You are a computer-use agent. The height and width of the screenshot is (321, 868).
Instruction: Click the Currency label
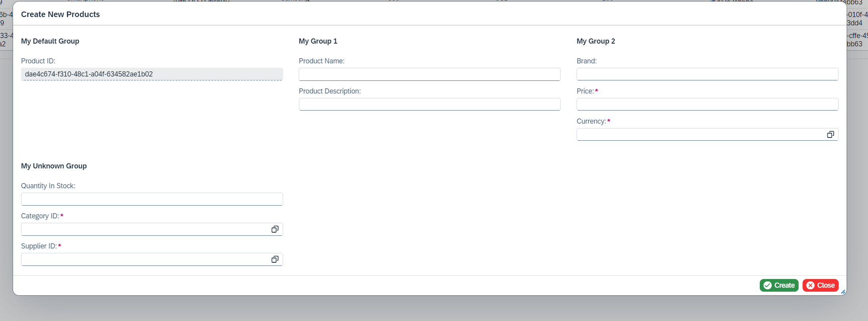(591, 121)
